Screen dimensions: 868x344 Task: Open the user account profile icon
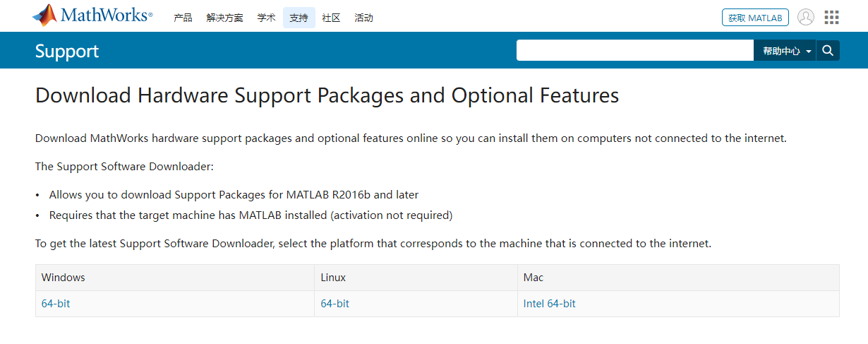tap(805, 17)
